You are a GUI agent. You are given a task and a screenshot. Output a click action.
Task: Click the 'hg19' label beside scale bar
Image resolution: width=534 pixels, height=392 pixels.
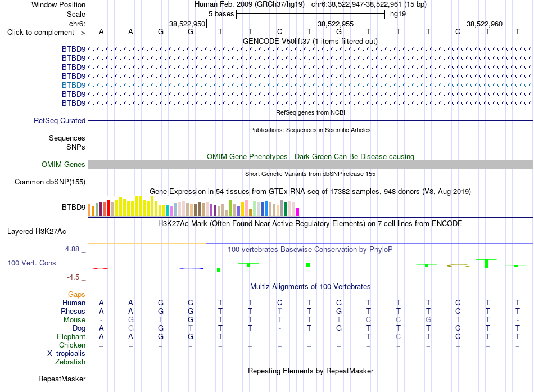pos(398,14)
